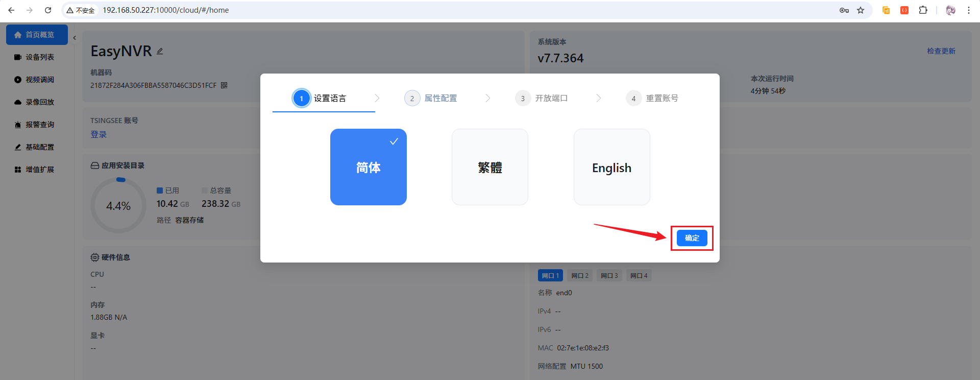This screenshot has height=380, width=980.
Task: Go to step 4 重置账号
Action: [653, 98]
